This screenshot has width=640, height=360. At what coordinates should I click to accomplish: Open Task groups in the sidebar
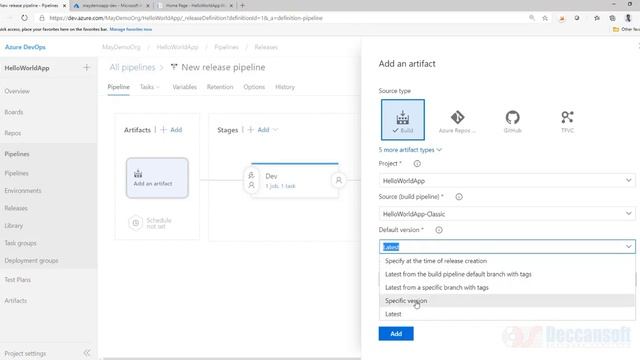click(20, 243)
